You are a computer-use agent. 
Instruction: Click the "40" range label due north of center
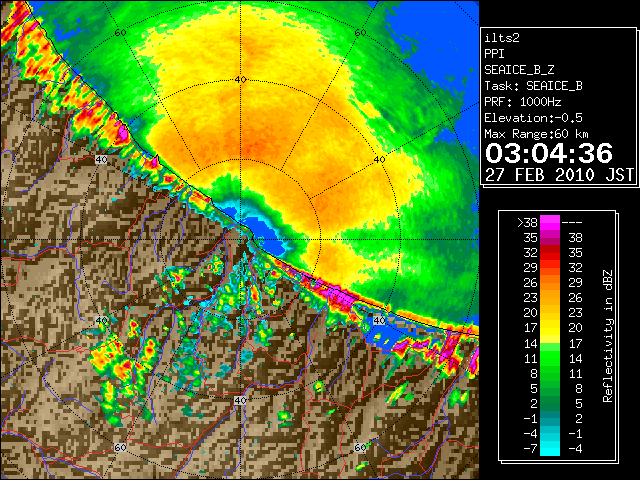240,80
